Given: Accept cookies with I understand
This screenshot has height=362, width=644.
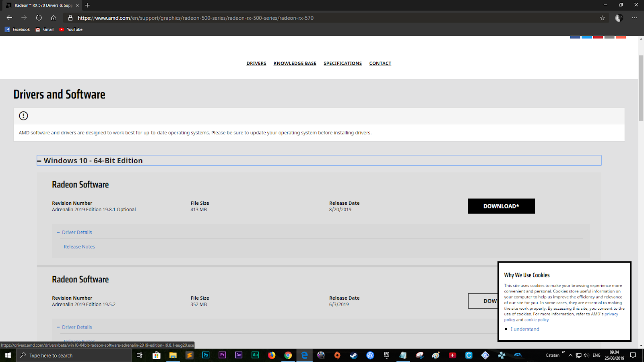Looking at the screenshot, I should (525, 329).
